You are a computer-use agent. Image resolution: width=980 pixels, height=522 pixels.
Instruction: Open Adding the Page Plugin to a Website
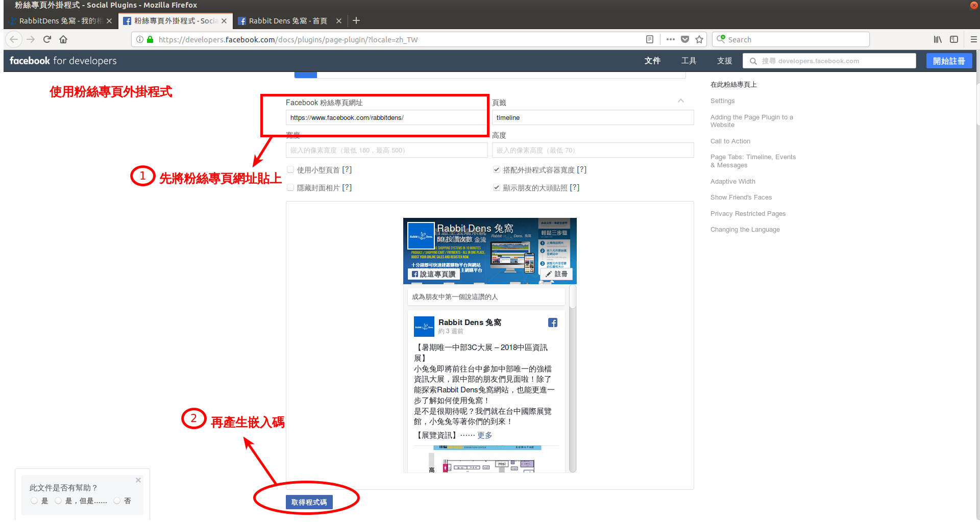tap(751, 121)
